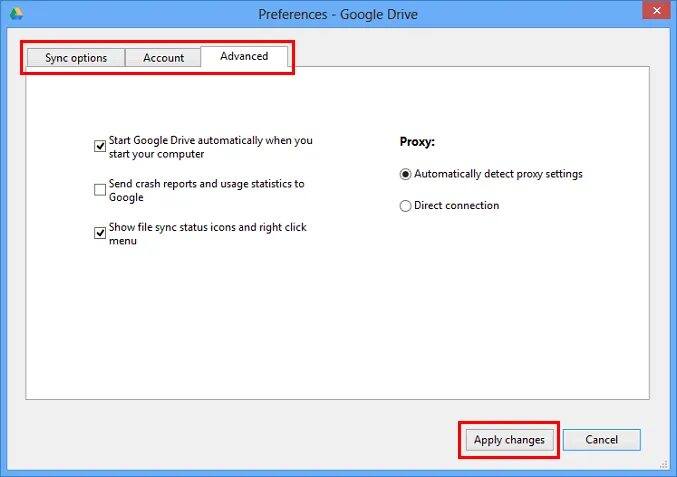The height and width of the screenshot is (477, 677).
Task: Enable Send crash reports and usage statistics
Action: tap(100, 190)
